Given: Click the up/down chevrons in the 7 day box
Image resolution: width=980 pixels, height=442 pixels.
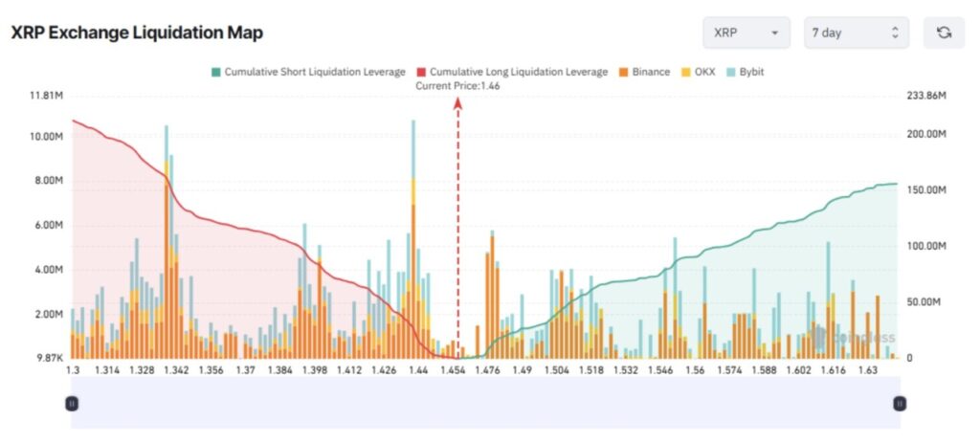Looking at the screenshot, I should click(x=894, y=33).
